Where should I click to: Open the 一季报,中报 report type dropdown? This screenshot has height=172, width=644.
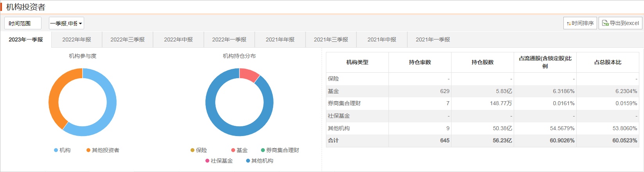[x=67, y=23]
